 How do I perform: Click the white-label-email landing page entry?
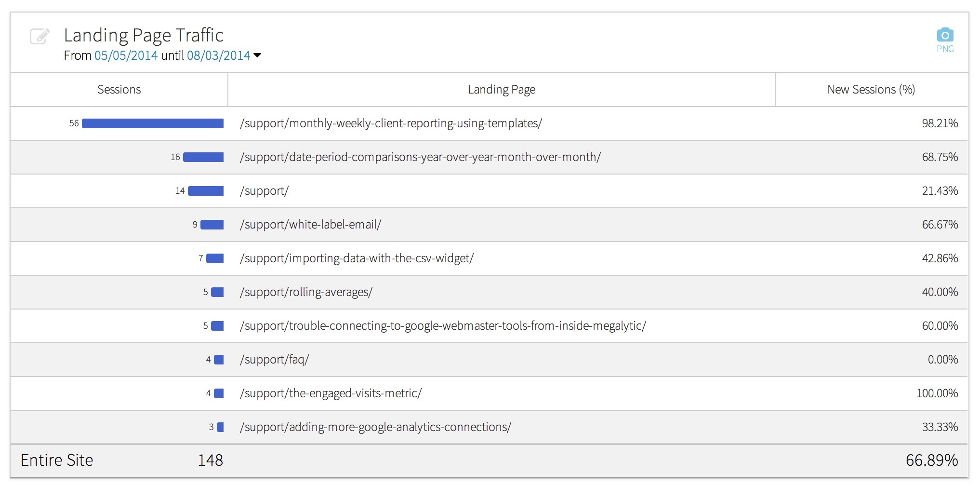coord(311,225)
